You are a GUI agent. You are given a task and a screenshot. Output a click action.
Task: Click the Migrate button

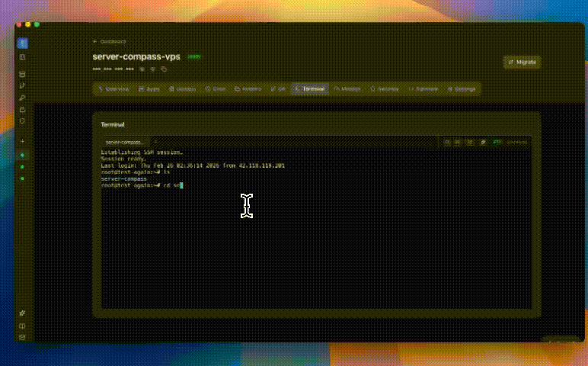pyautogui.click(x=522, y=62)
